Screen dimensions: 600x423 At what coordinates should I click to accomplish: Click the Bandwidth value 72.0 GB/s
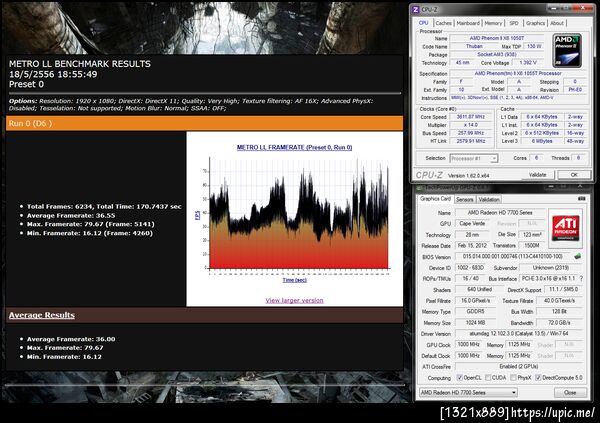(x=559, y=323)
